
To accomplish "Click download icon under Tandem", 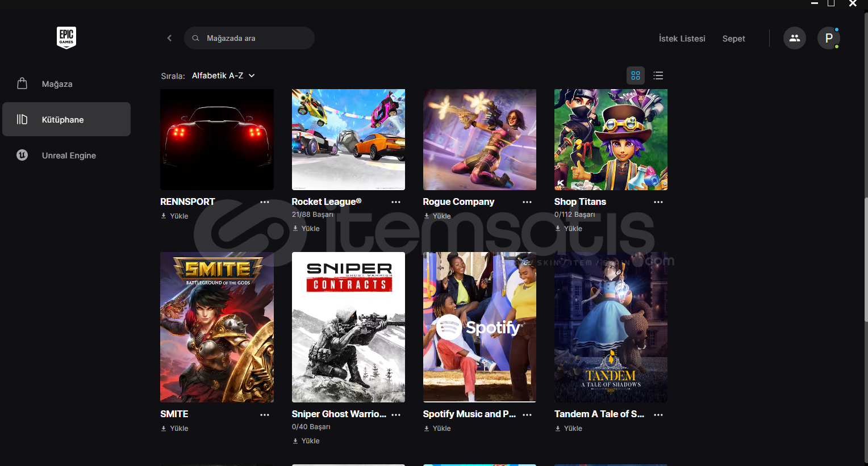I will pyautogui.click(x=558, y=429).
